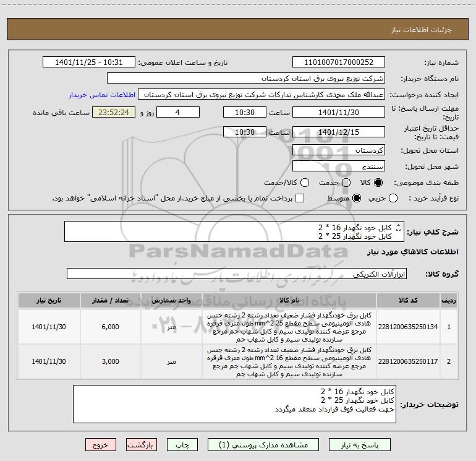This screenshot has height=461, width=476.
Task: Open اطلاعات تماس خریدار link
Action: (x=102, y=95)
